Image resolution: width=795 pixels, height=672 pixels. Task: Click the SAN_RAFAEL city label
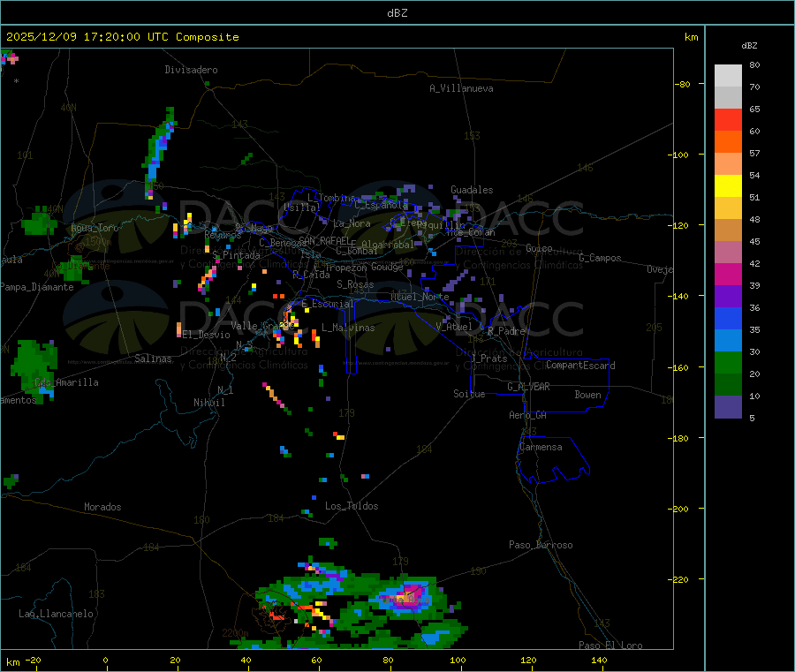pyautogui.click(x=325, y=240)
